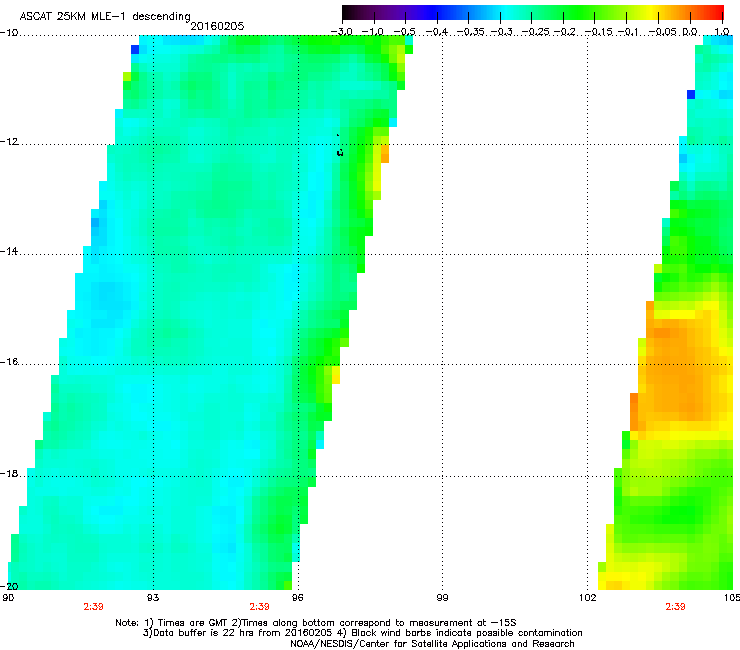The width and height of the screenshot is (740, 650).
Task: Click the -16 latitude axis label
Action: (x=9, y=362)
